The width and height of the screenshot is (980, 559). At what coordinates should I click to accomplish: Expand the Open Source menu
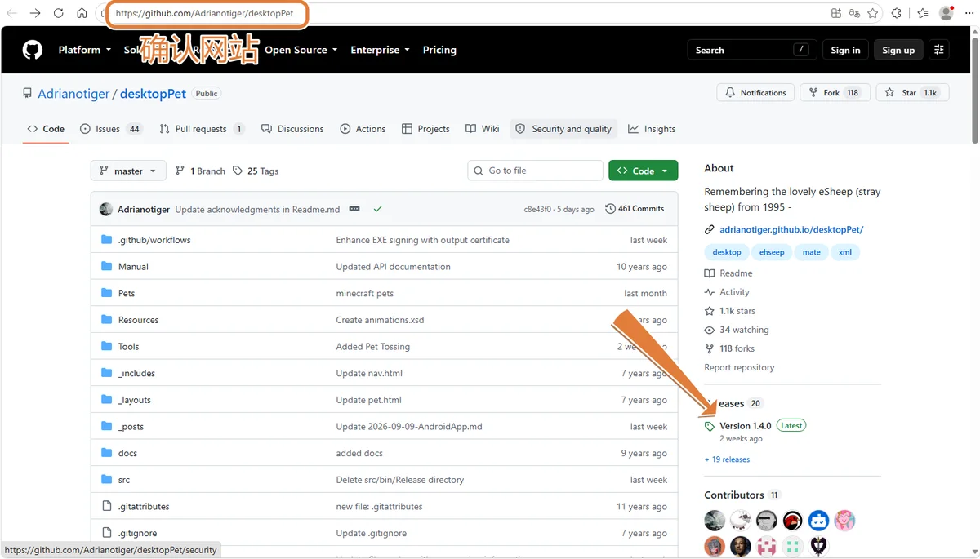[301, 50]
